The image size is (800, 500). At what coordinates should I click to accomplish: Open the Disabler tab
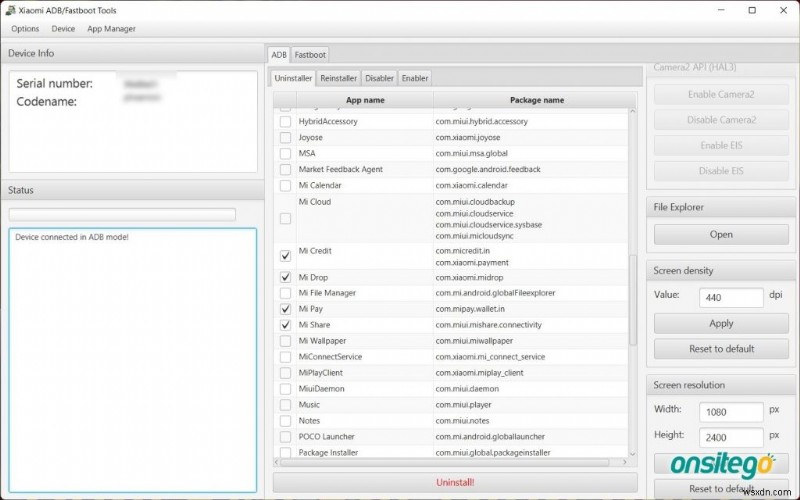379,78
